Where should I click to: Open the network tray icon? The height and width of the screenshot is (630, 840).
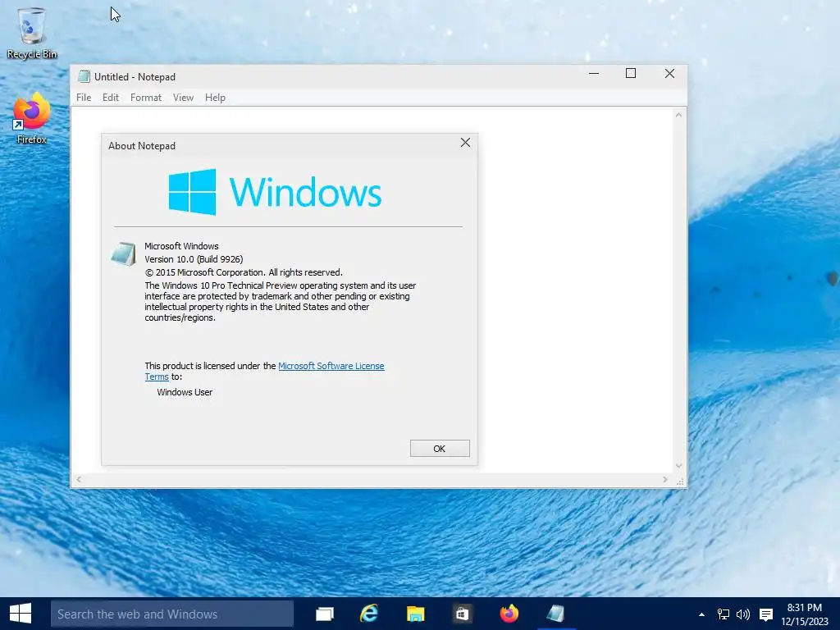[724, 614]
